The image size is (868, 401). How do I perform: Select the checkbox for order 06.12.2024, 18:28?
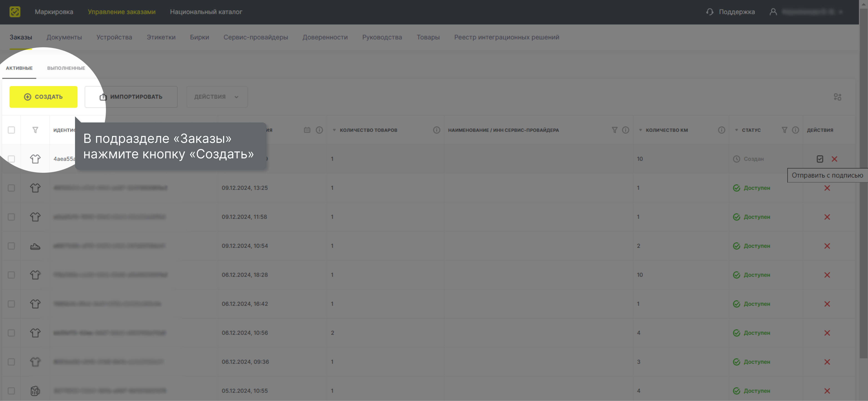pos(11,275)
